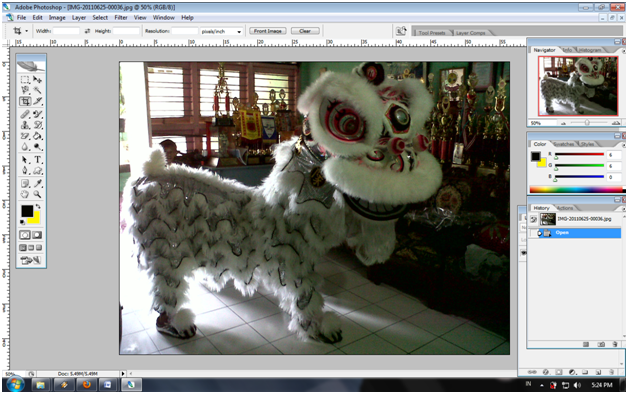This screenshot has width=628, height=394.
Task: Enable Quick Mask Mode
Action: (x=37, y=235)
